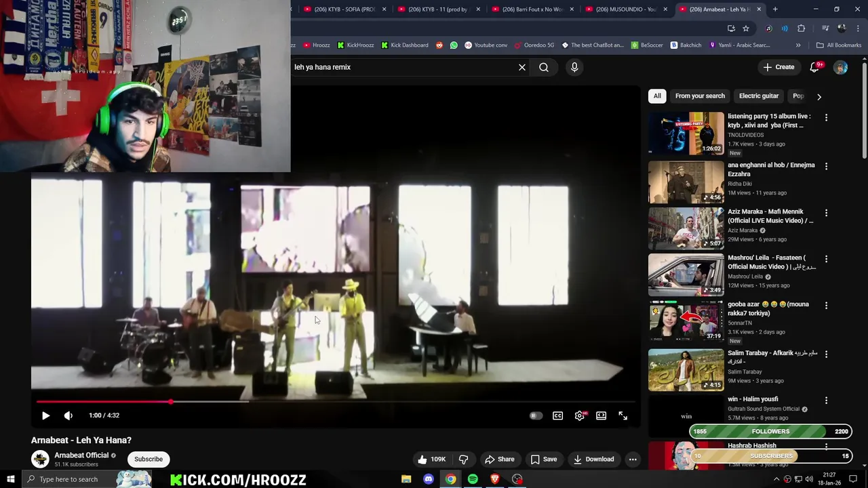Image resolution: width=868 pixels, height=488 pixels.
Task: Open the media control icon in the toolbar
Action: 825,28
